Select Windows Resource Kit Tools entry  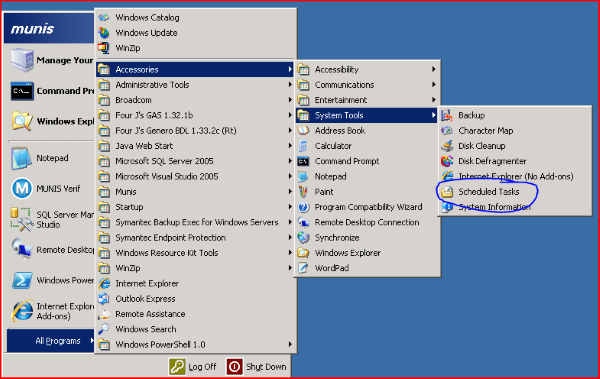click(x=195, y=253)
